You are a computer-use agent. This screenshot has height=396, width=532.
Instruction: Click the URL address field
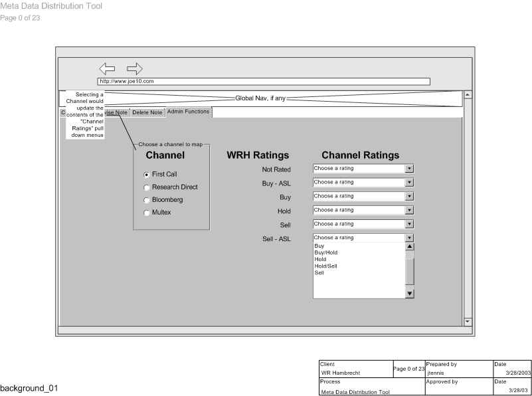point(264,82)
